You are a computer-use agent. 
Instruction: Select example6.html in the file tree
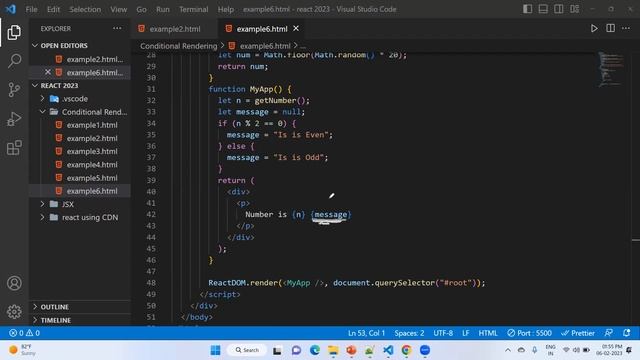(92, 191)
